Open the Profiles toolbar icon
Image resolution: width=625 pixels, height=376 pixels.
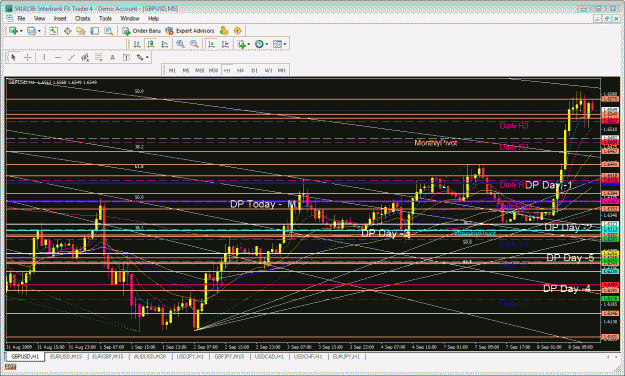pos(31,31)
